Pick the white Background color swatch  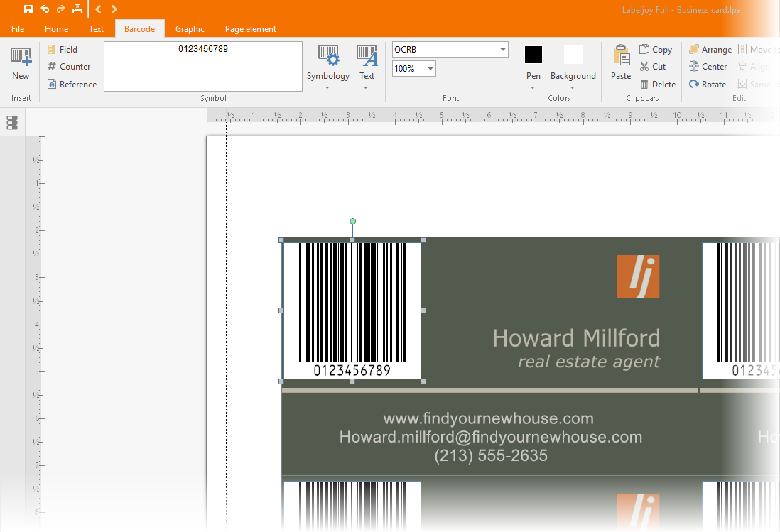pyautogui.click(x=573, y=55)
